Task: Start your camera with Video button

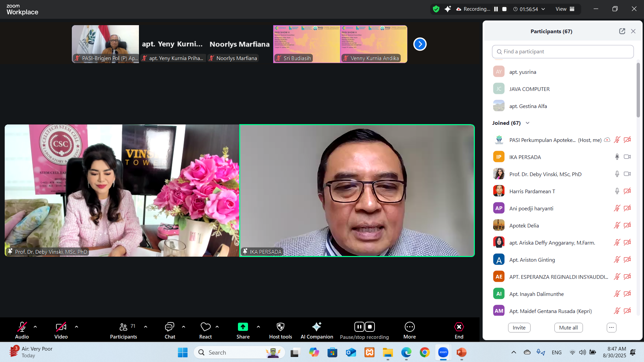Action: point(61,330)
